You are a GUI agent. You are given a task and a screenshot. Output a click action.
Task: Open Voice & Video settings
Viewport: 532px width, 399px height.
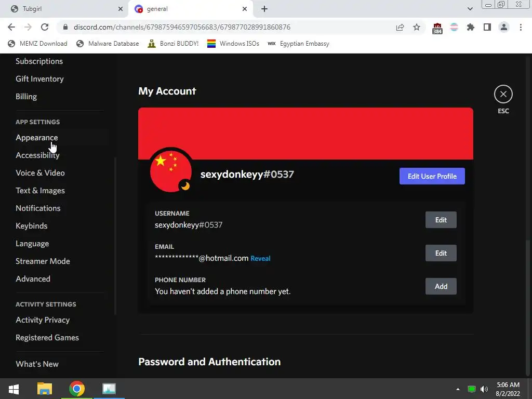(x=40, y=172)
